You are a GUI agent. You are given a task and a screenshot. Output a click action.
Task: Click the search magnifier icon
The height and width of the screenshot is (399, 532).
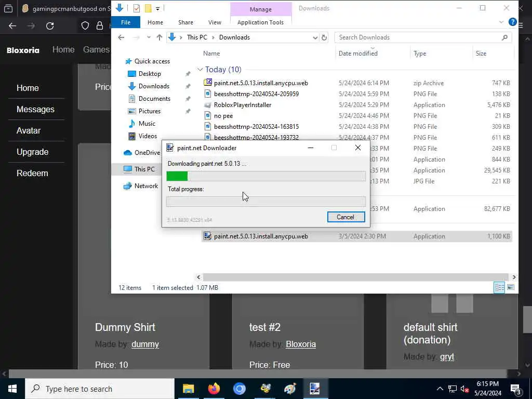(x=504, y=37)
